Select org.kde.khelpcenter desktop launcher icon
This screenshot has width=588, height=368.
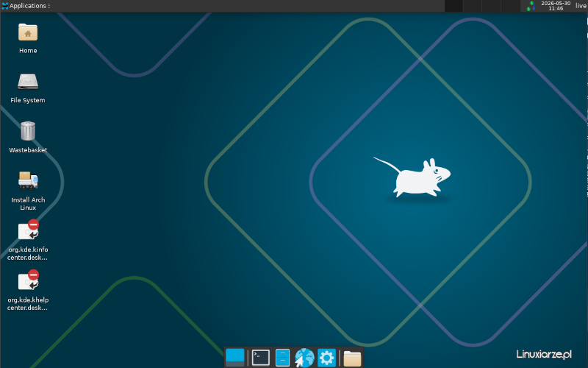(29, 280)
